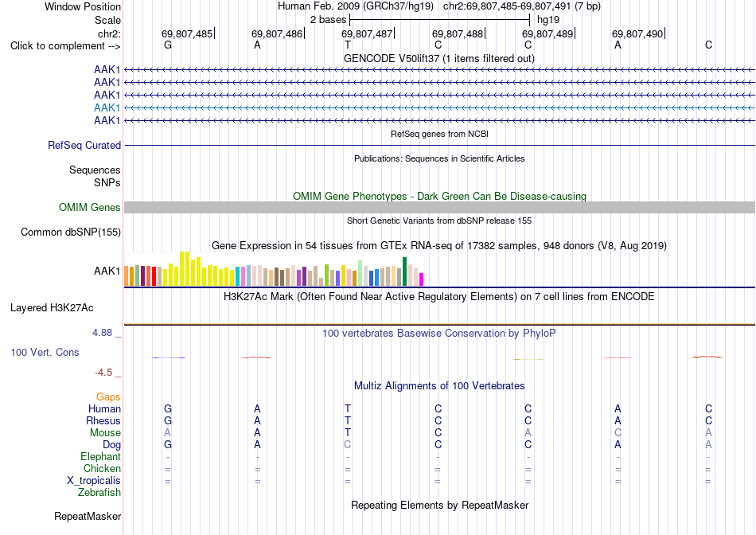756x535 pixels.
Task: Click the RefSeq genes from NCBI title
Action: pos(439,134)
